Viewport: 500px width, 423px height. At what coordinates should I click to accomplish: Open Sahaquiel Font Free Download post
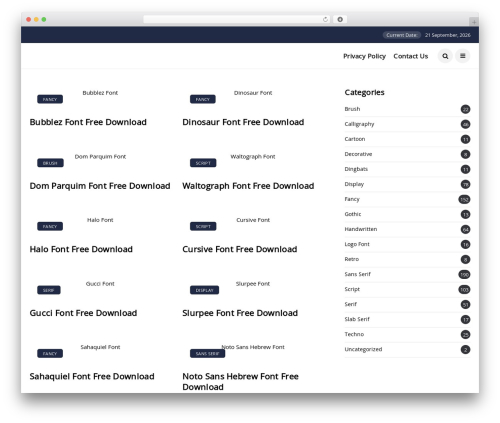(92, 376)
